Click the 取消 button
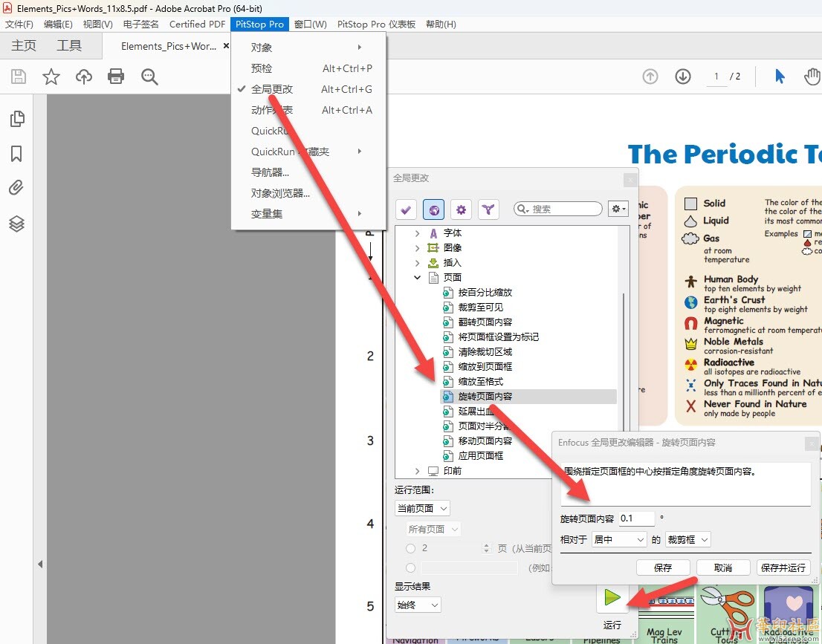This screenshot has width=822, height=644. pos(722,567)
